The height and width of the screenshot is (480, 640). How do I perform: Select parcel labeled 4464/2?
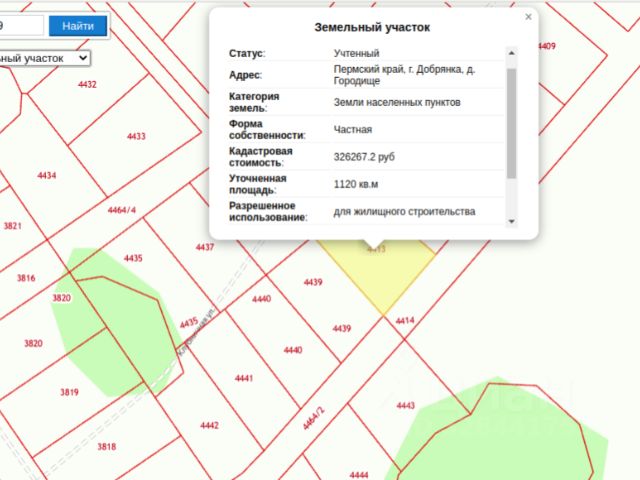tap(314, 419)
